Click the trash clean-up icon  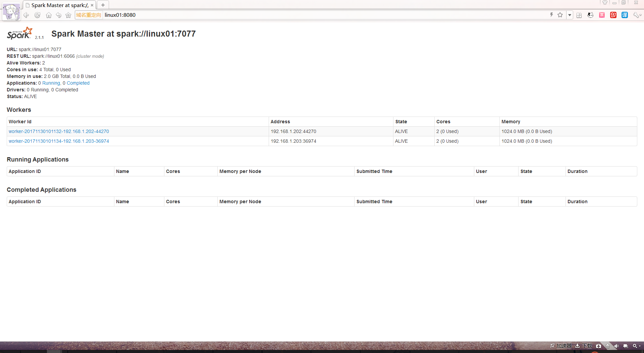607,346
